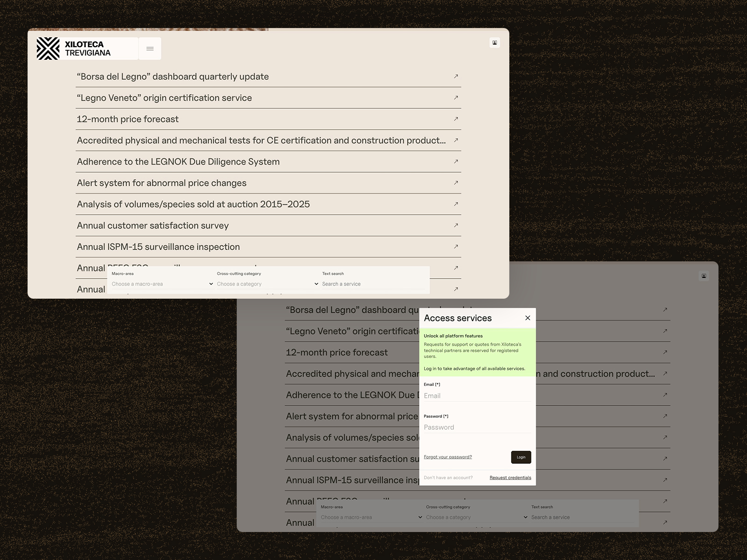Focus the Password input field

(x=477, y=427)
